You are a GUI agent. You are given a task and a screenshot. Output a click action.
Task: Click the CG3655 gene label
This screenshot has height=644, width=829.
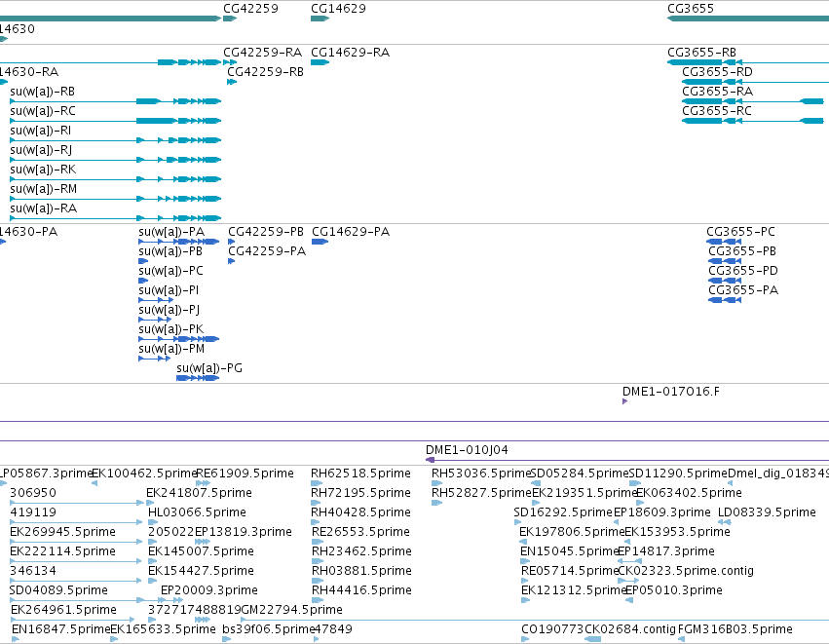691,9
